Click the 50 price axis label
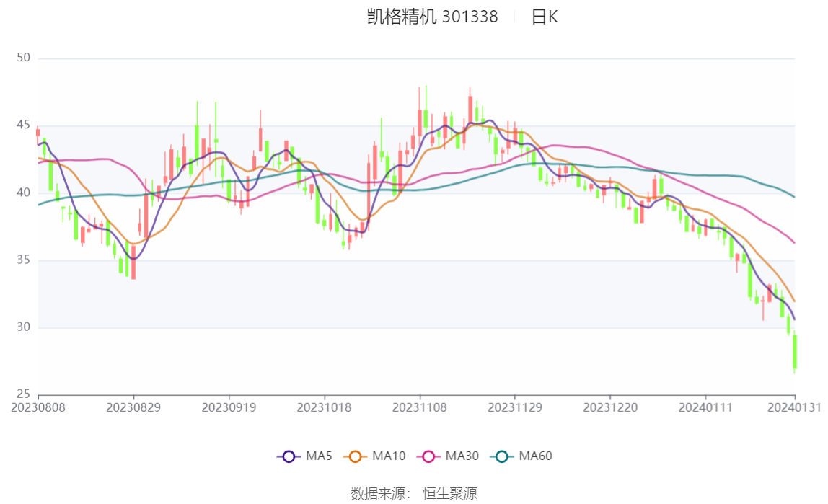828x504 pixels. pos(23,58)
